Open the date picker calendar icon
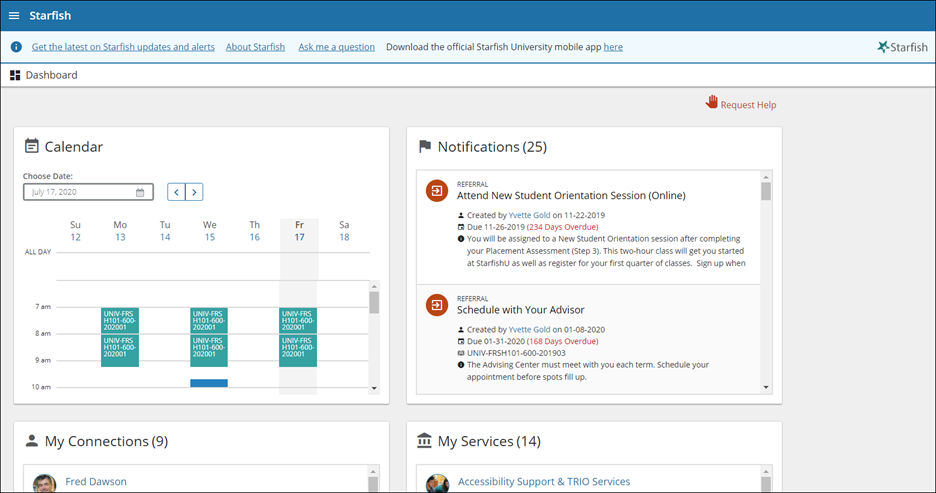Screen dimensions: 936x493 pyautogui.click(x=140, y=192)
